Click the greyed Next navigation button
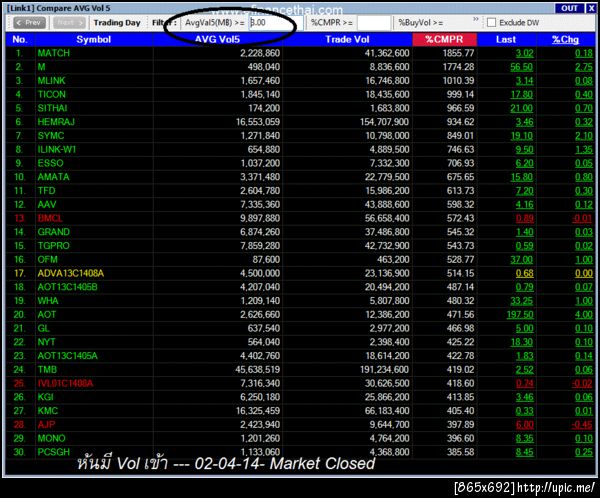The image size is (600, 498). 69,23
